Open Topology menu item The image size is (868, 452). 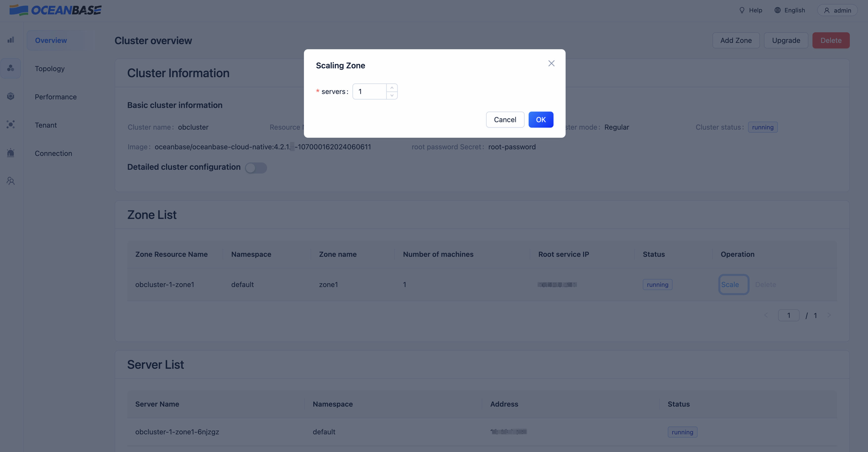(49, 69)
